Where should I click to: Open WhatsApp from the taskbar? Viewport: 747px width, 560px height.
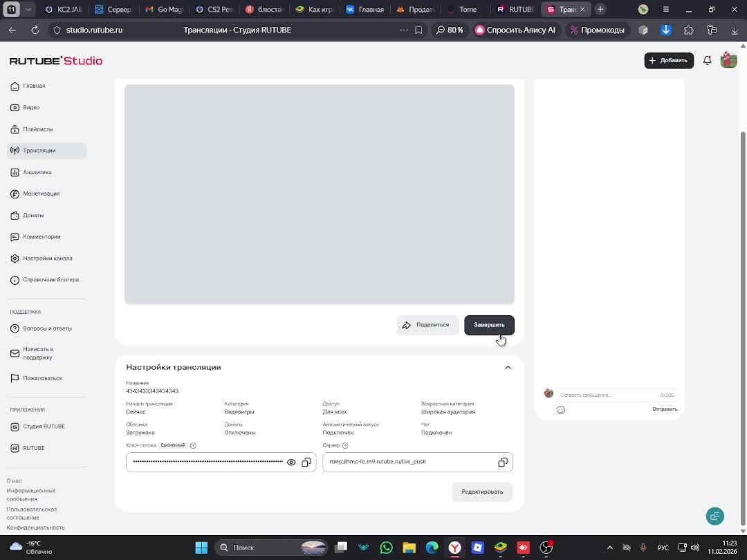click(x=387, y=548)
